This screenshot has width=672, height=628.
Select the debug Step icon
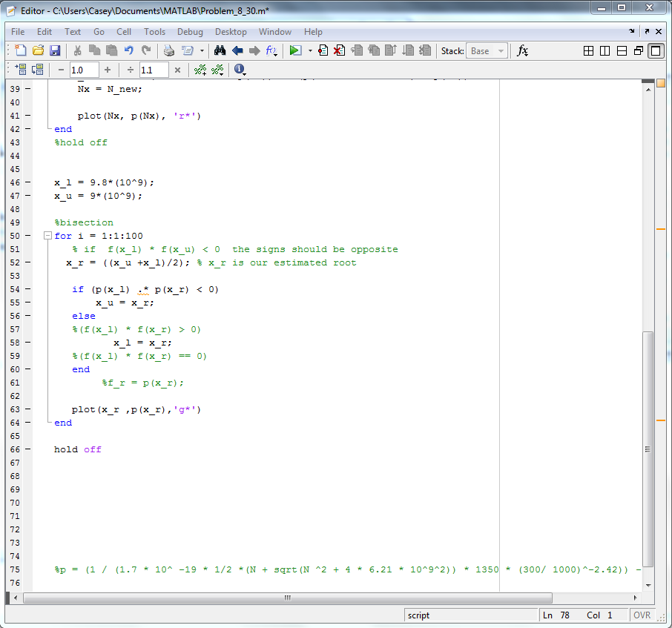357,50
